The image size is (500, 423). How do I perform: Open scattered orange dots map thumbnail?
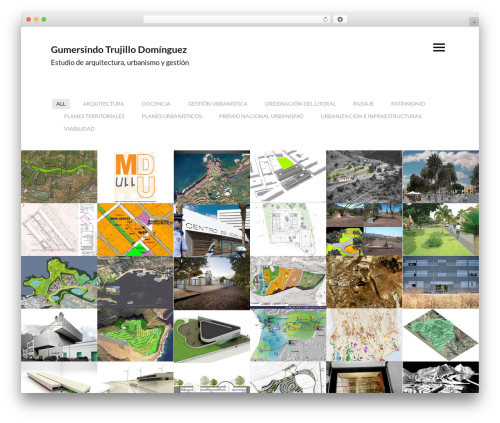pos(364,335)
